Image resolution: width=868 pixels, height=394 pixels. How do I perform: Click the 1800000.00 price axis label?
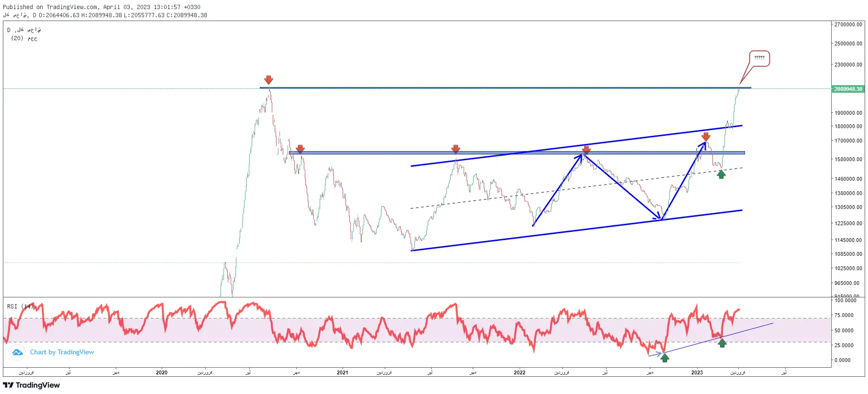click(848, 126)
